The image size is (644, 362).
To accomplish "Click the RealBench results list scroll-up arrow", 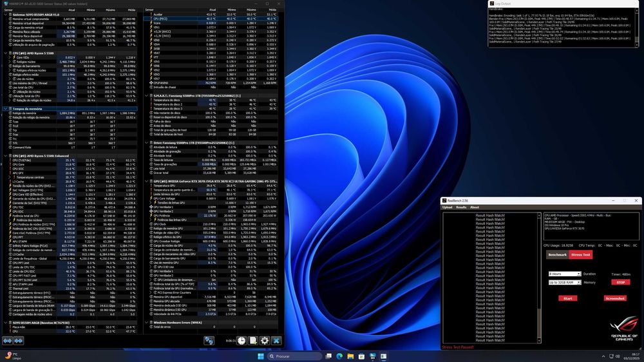I will (539, 215).
